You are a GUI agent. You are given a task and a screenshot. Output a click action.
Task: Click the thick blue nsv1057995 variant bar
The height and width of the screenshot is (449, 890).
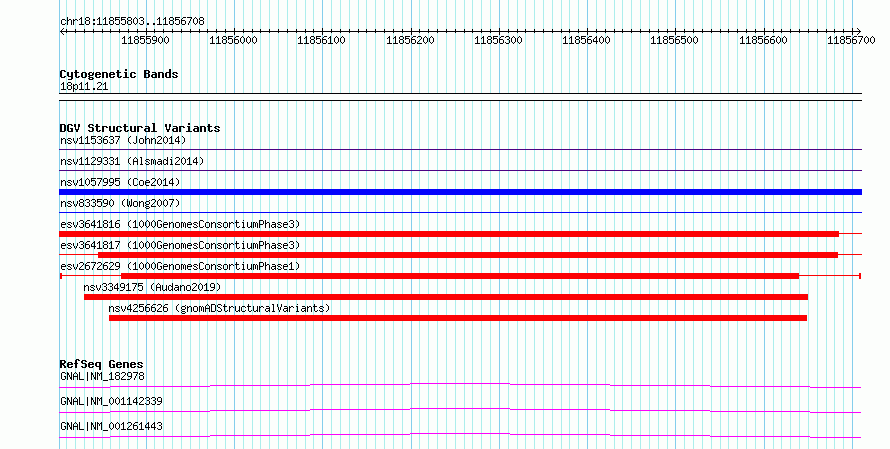click(x=460, y=192)
